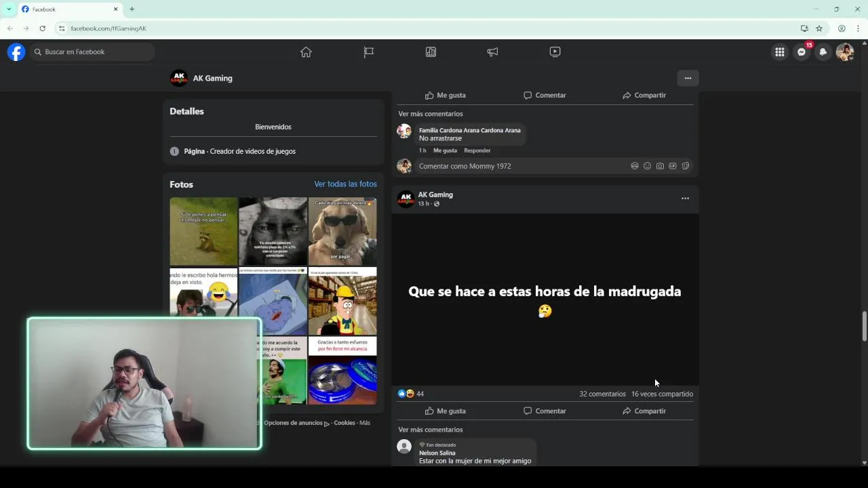The height and width of the screenshot is (488, 868).
Task: Open the tin can alcancía photo thumbnail
Action: coord(342,371)
